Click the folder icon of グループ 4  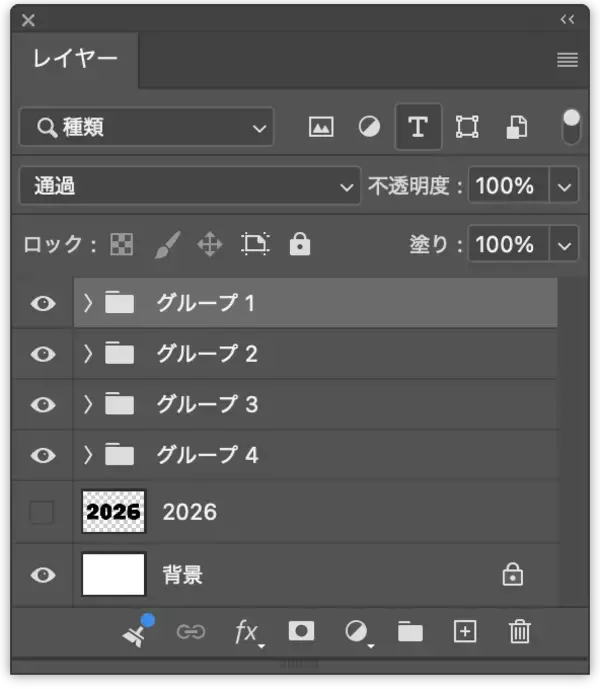120,453
